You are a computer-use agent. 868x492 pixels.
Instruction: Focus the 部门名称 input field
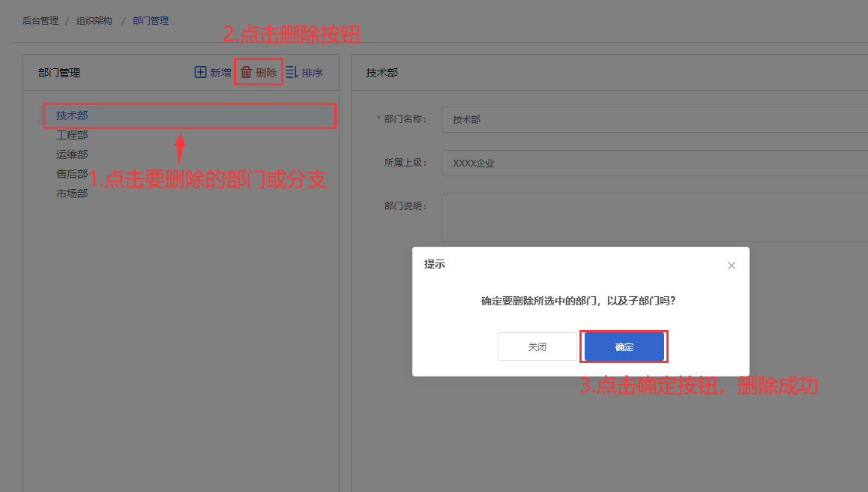coord(654,120)
